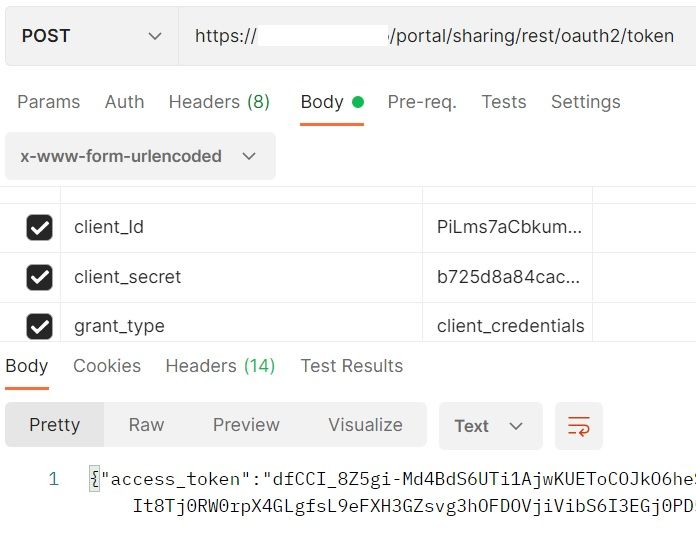Open the Test Results tab
The width and height of the screenshot is (696, 559).
click(351, 366)
